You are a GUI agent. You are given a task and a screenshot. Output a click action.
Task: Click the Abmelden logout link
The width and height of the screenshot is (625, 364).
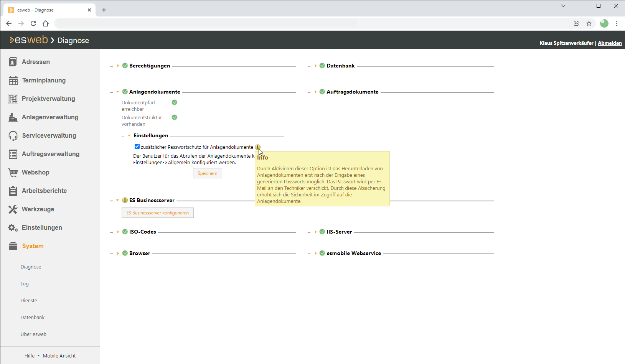(610, 43)
